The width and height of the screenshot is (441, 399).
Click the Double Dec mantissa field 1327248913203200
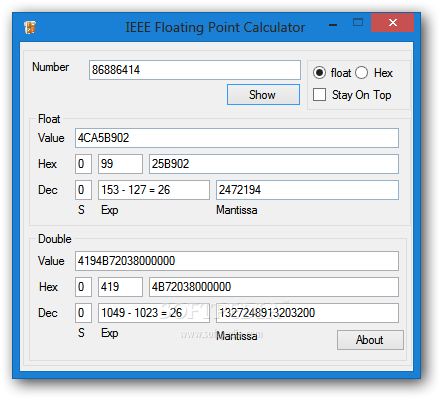307,313
